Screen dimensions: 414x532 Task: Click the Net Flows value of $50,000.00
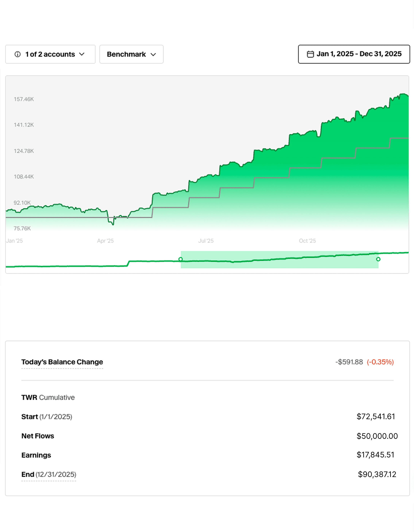coord(377,436)
